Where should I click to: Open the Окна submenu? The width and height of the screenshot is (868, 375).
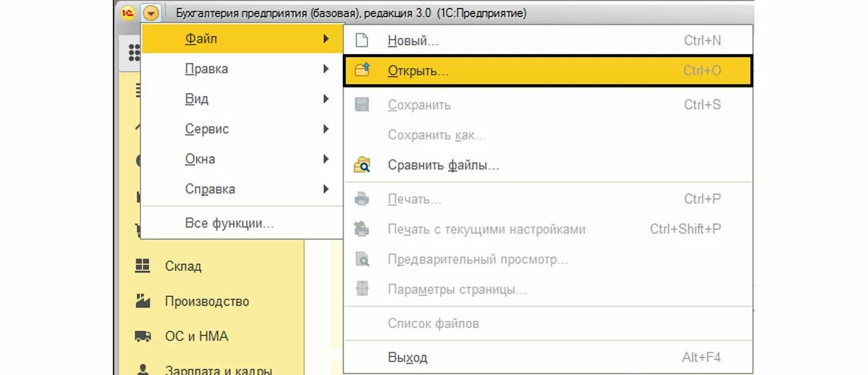pos(200,159)
